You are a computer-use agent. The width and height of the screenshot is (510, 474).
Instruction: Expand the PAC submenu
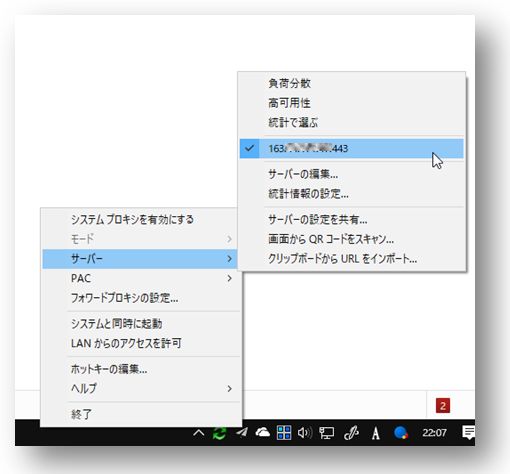click(x=140, y=278)
